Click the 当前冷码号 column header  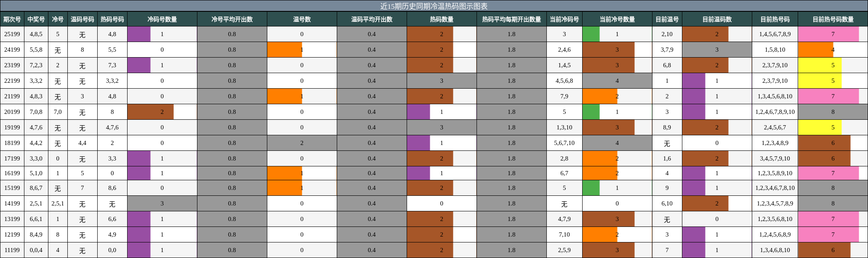pos(564,19)
